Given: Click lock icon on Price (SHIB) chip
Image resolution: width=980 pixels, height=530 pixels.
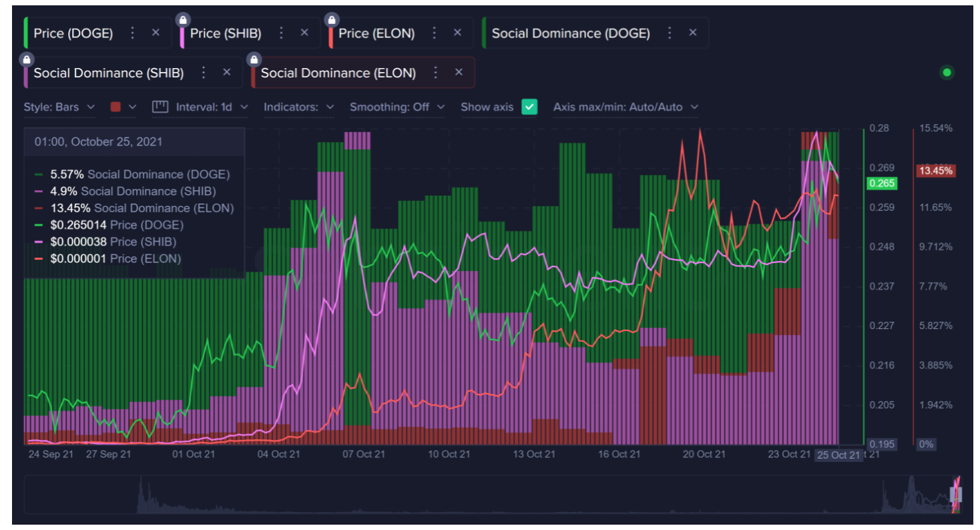Looking at the screenshot, I should click(183, 19).
